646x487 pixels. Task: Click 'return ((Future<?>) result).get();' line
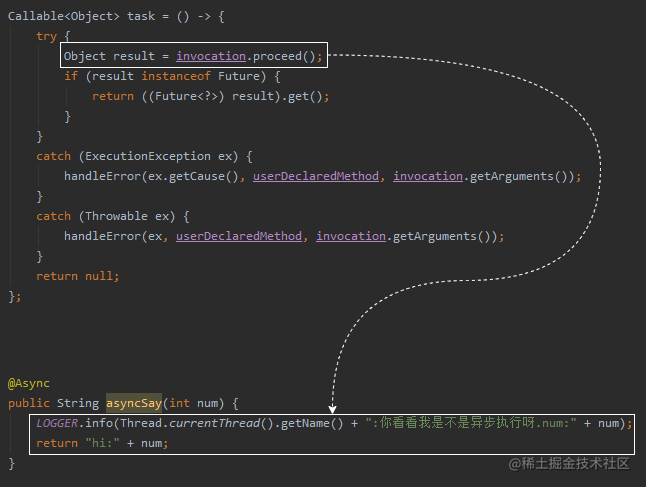[211, 96]
